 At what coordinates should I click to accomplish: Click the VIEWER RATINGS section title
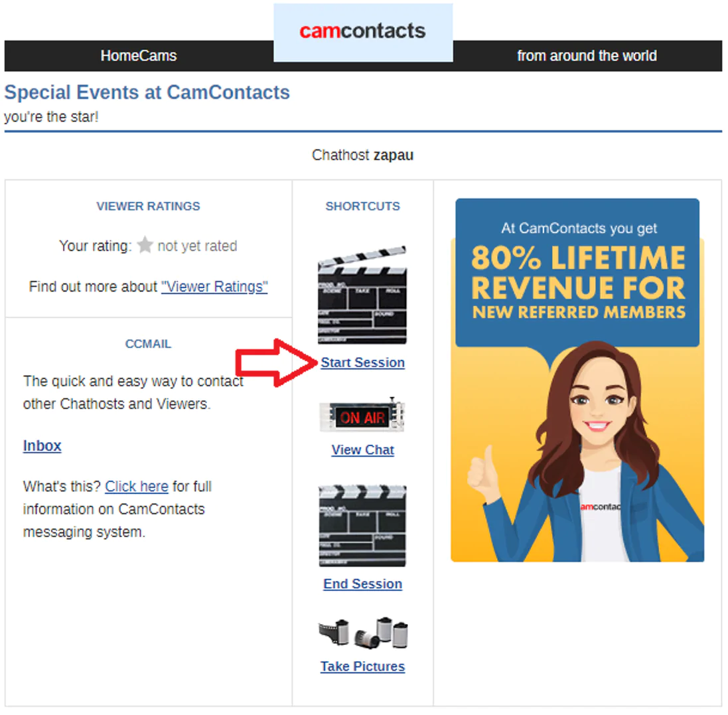(148, 206)
